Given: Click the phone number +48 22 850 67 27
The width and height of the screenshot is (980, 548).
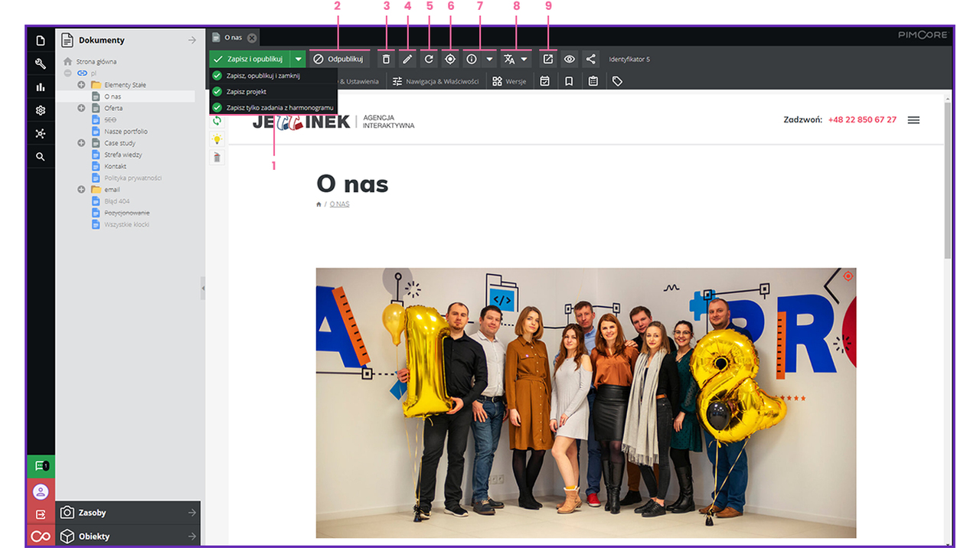Looking at the screenshot, I should pos(861,120).
